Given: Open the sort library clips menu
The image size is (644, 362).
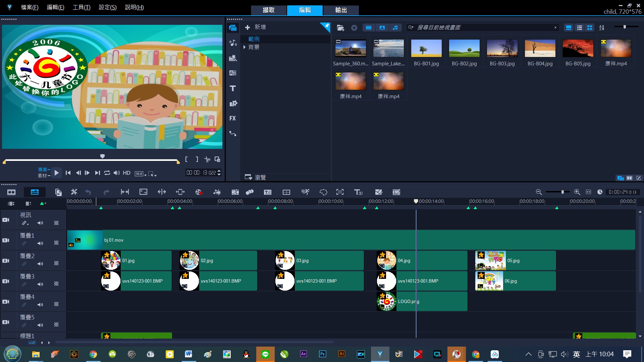Looking at the screenshot, I should point(602,28).
